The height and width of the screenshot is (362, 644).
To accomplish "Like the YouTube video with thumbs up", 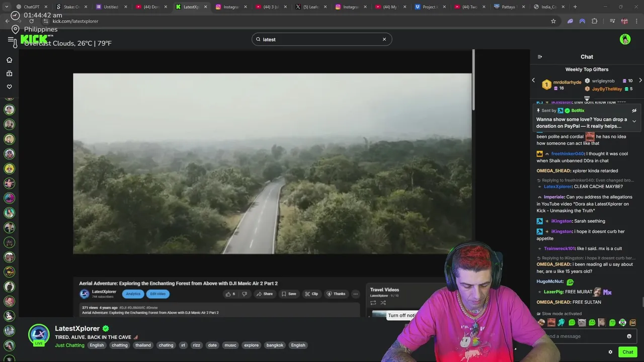I will tap(230, 294).
